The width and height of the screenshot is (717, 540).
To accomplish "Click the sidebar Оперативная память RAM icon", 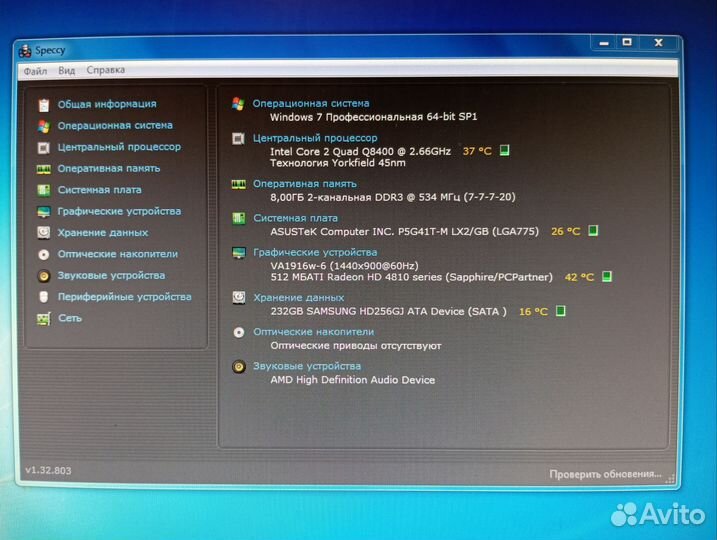I will 43,169.
